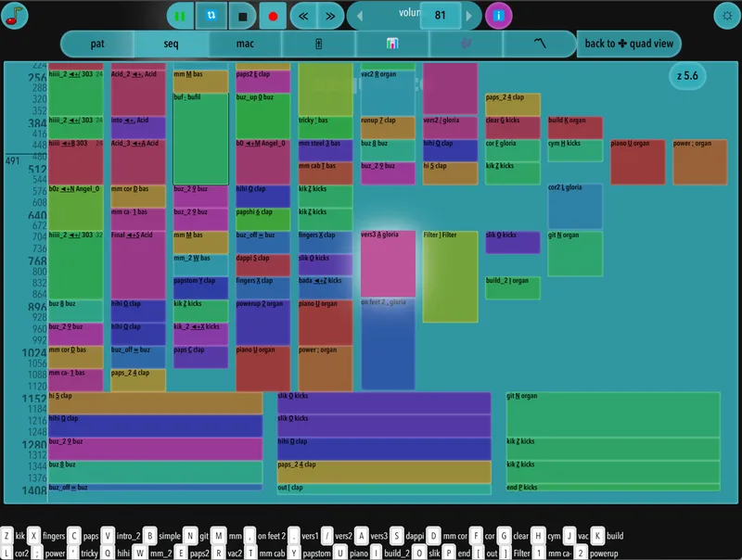The height and width of the screenshot is (560, 742).
Task: Select the 'Filter ] Filter' sequence block
Action: point(450,276)
